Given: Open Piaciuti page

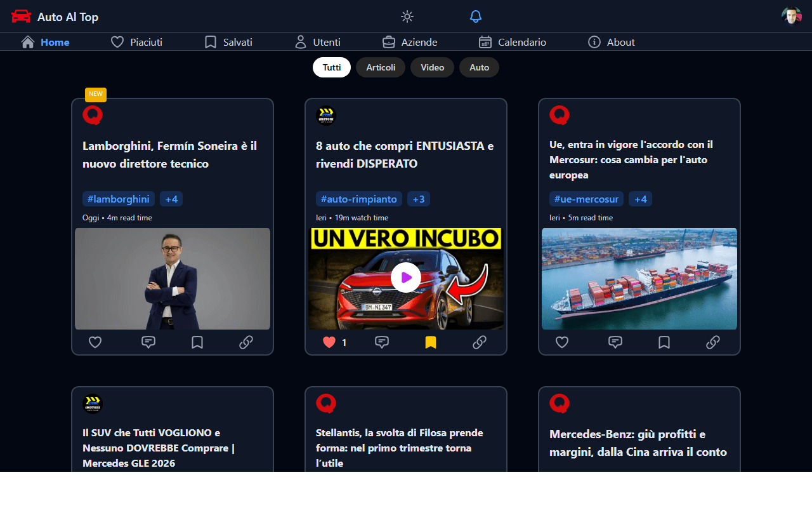Looking at the screenshot, I should click(136, 42).
